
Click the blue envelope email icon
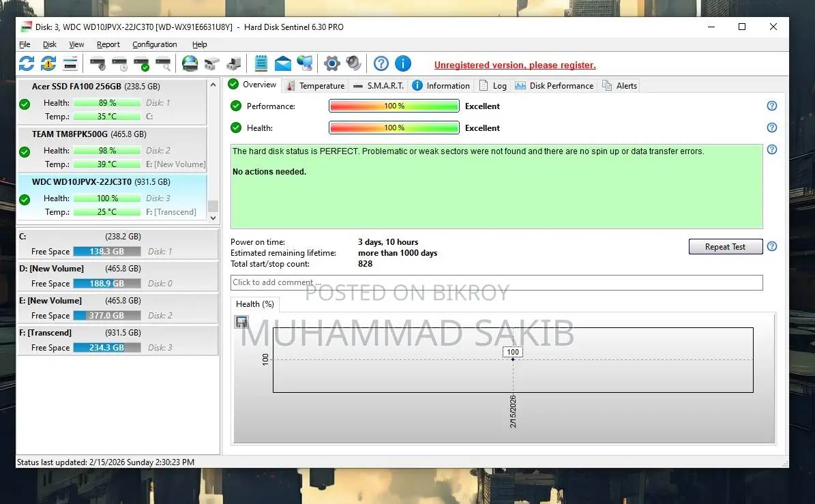point(283,64)
